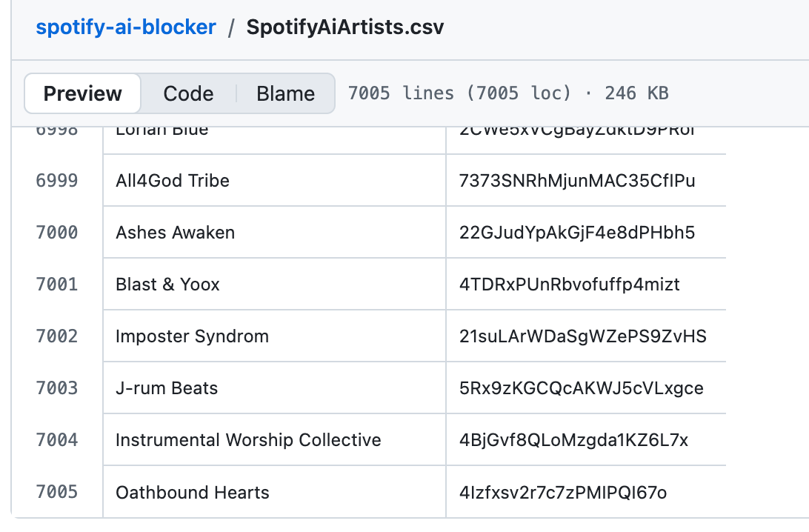Open the spotify-ai-blocker repository link
809x532 pixels.
[x=126, y=27]
